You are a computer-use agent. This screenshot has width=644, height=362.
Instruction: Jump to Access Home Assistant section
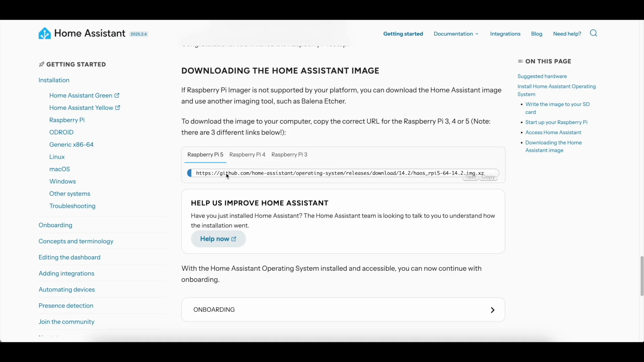coord(553,132)
